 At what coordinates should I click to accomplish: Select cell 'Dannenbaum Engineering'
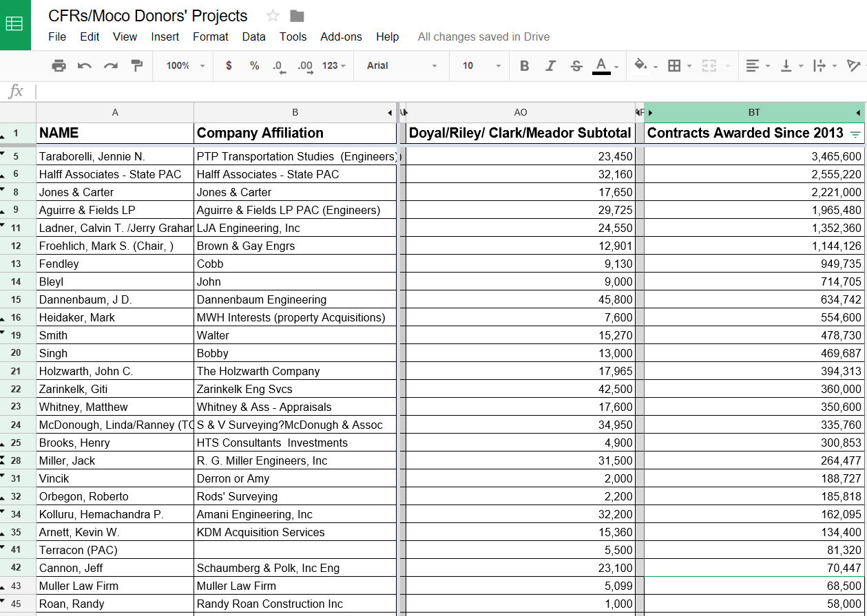[295, 299]
